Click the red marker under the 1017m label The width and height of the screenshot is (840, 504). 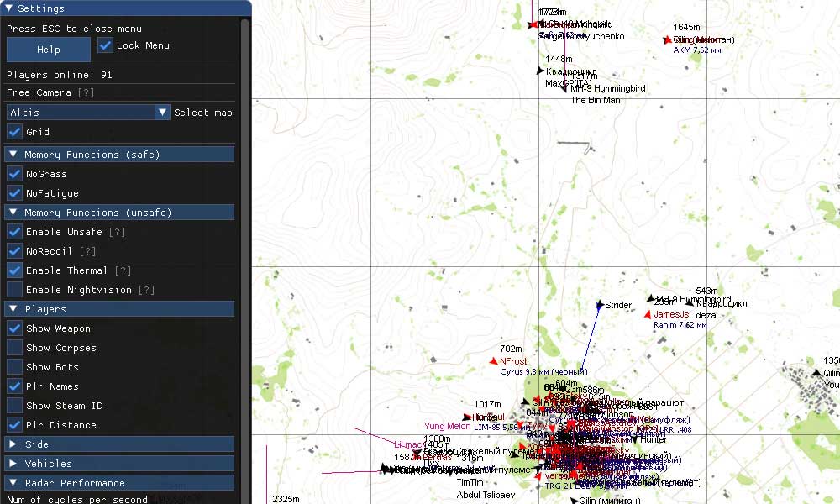pyautogui.click(x=467, y=417)
